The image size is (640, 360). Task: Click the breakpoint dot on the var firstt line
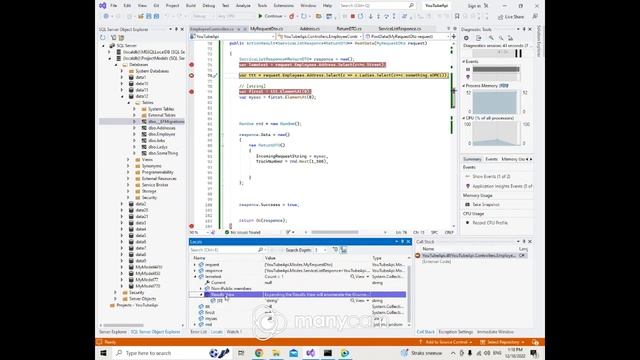(x=191, y=92)
